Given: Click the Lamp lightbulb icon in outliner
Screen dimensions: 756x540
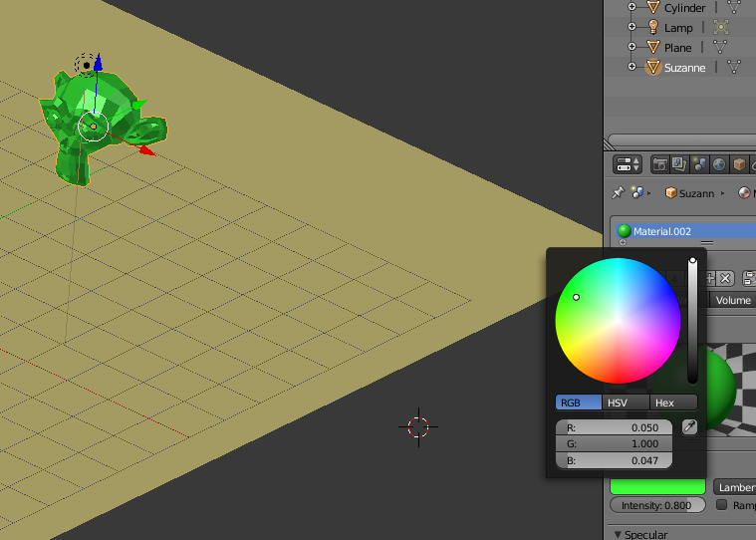Looking at the screenshot, I should click(652, 27).
